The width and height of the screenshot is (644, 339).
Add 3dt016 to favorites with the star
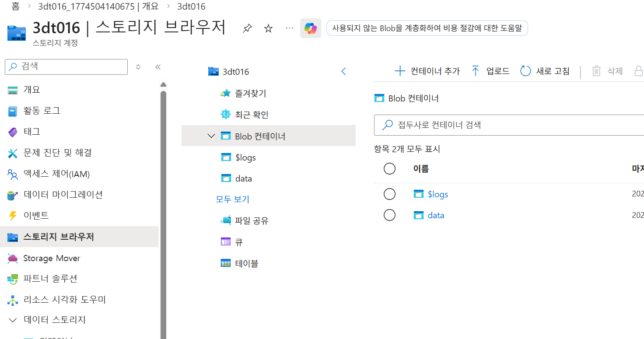[268, 28]
